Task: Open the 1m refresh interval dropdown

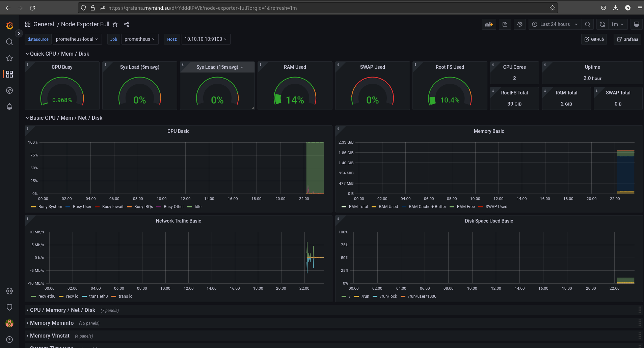Action: [x=618, y=24]
